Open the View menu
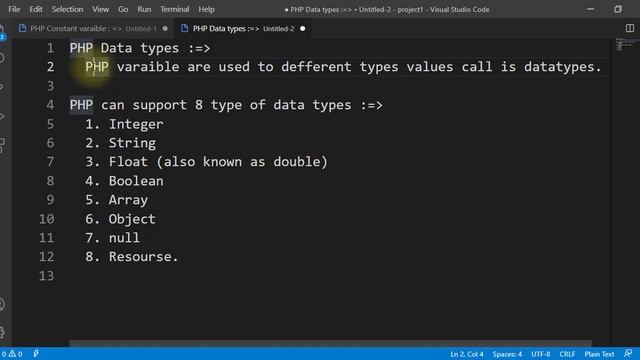This screenshot has height=360, width=640. [x=100, y=9]
